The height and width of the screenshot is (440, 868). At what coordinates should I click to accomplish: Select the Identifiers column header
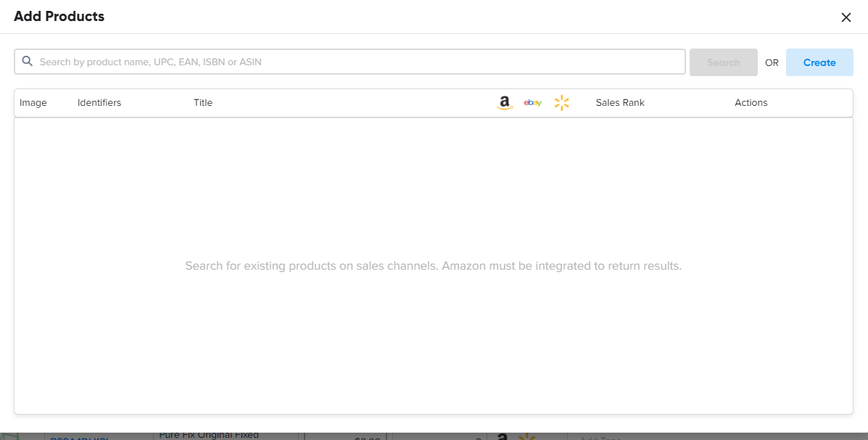point(99,102)
